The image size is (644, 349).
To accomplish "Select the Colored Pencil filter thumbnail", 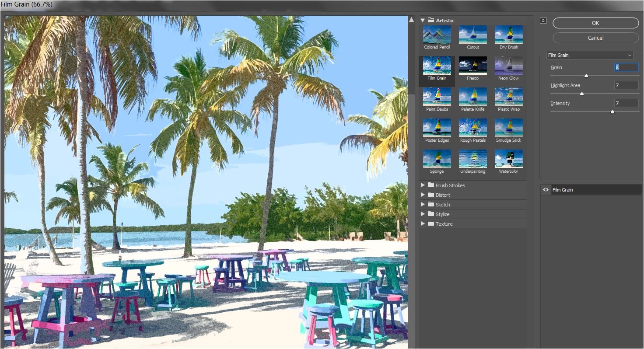I will [437, 35].
